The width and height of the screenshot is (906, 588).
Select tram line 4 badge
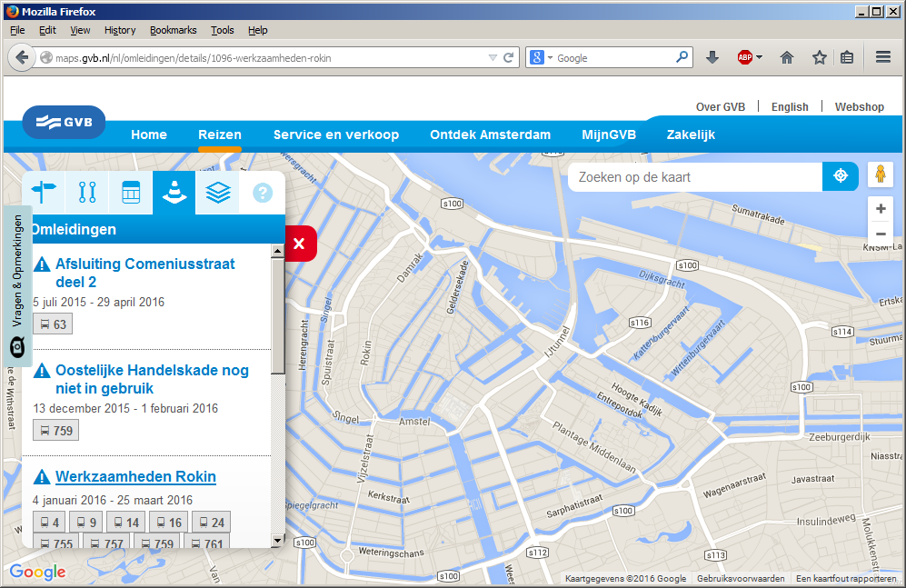coord(48,523)
